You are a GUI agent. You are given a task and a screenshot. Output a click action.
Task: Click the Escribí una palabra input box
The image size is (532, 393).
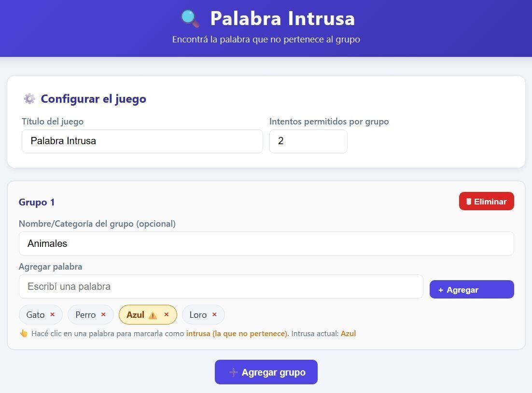coord(221,286)
